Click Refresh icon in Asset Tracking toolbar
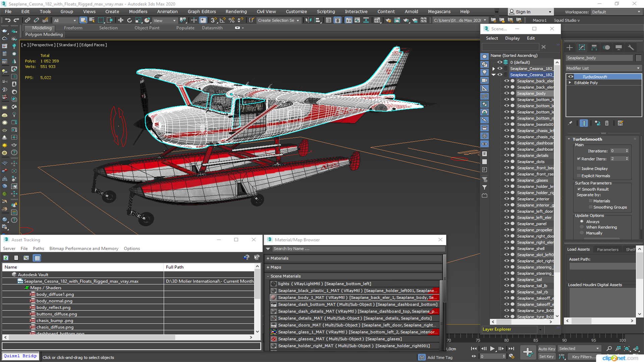Viewport: 644px width, 362px height. point(6,258)
